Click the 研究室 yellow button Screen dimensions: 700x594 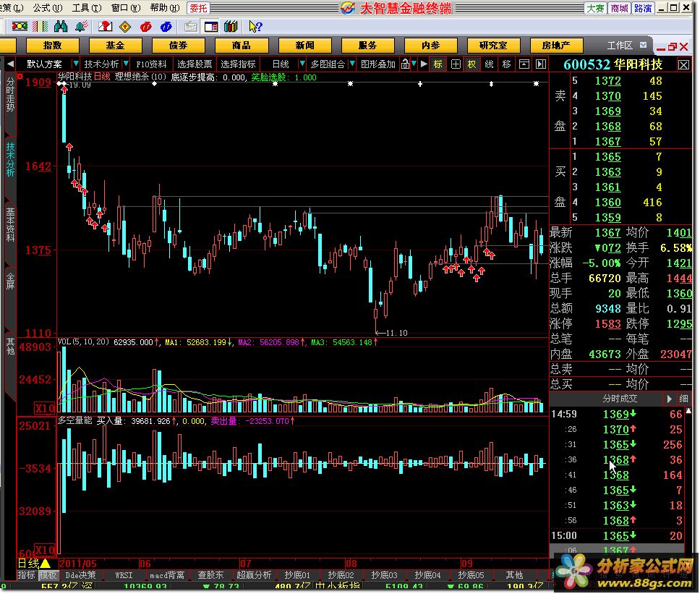click(494, 45)
